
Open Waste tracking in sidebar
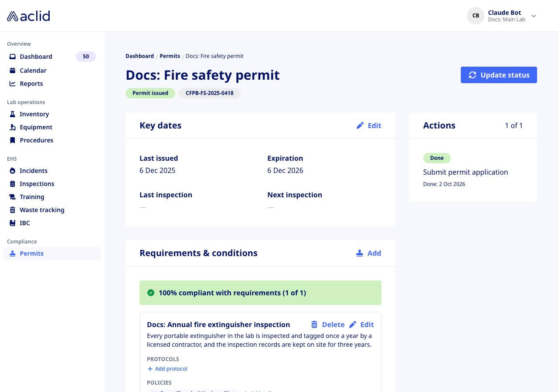pos(52,210)
